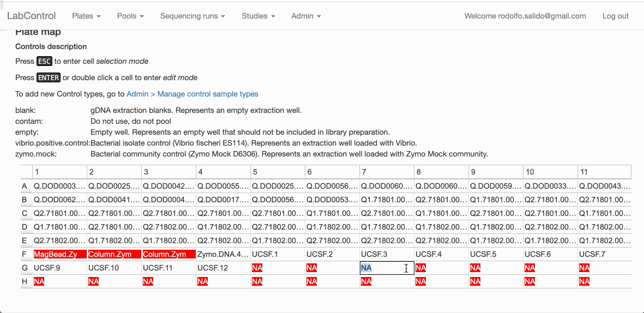This screenshot has width=644, height=313.
Task: Select the NA cell in row H column 1
Action: click(x=59, y=281)
